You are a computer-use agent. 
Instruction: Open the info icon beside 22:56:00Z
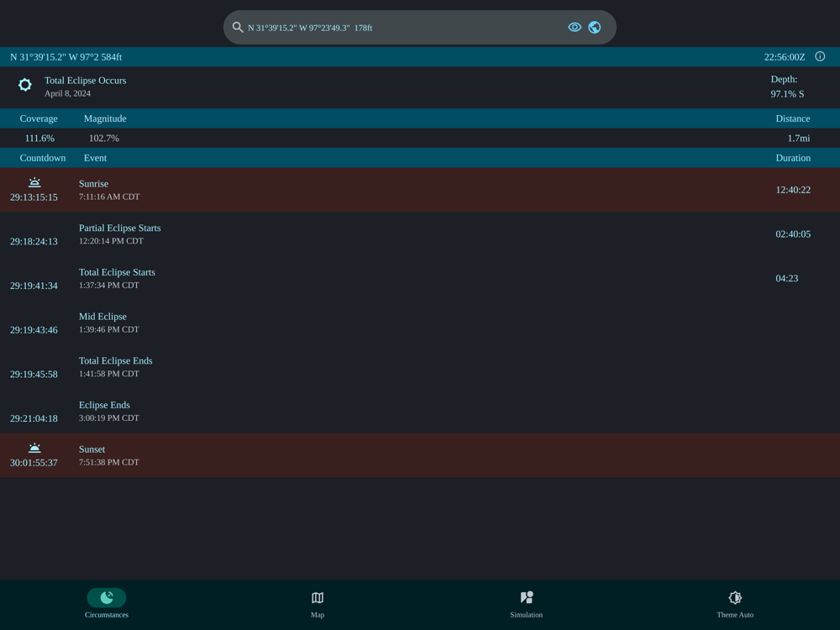(820, 56)
